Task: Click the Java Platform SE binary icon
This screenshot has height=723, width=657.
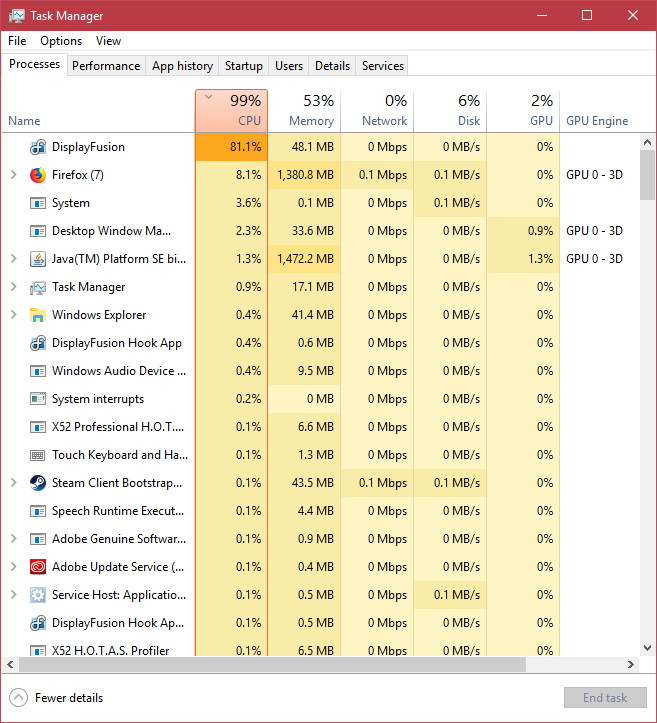Action: point(38,259)
